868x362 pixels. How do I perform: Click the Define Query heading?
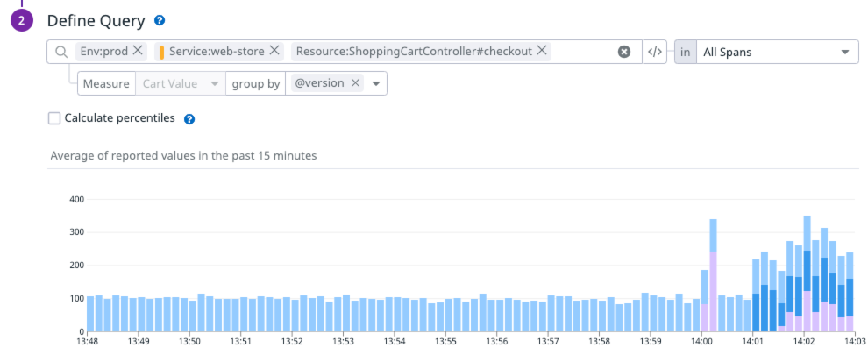(96, 21)
